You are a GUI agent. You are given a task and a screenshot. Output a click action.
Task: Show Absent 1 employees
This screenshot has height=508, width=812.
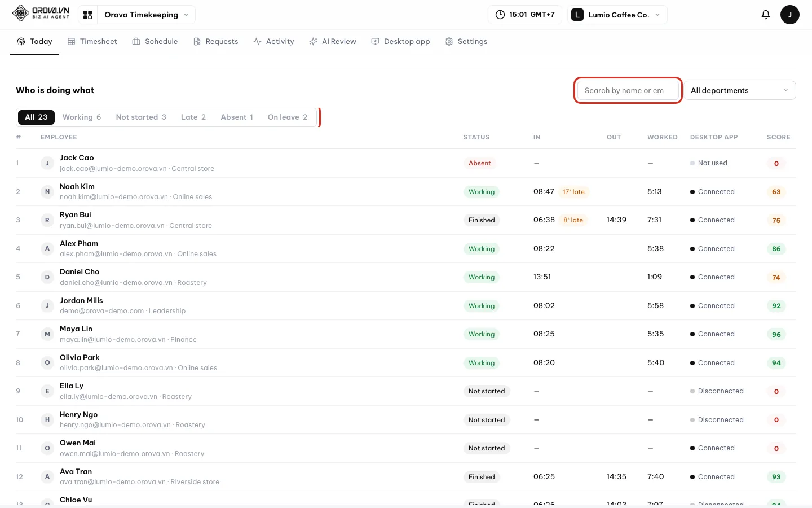[x=237, y=117]
